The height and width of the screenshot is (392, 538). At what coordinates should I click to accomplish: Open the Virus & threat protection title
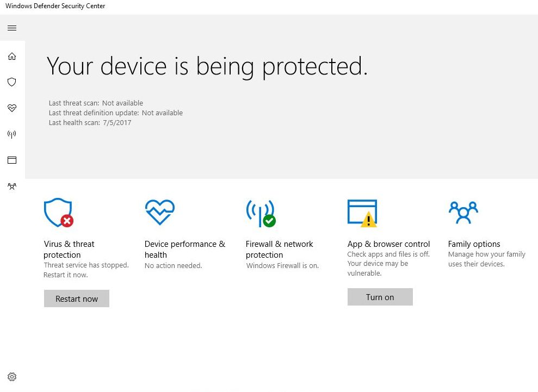coord(69,250)
